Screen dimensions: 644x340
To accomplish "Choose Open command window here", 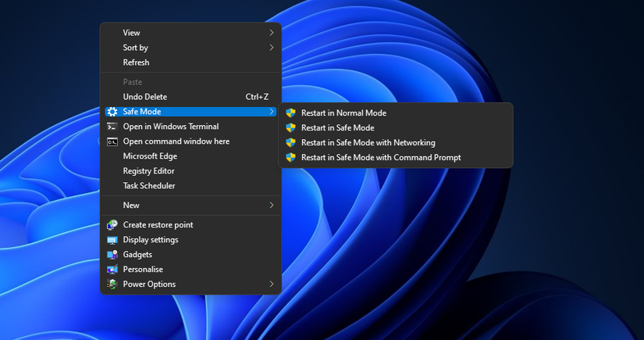I will coord(190,141).
